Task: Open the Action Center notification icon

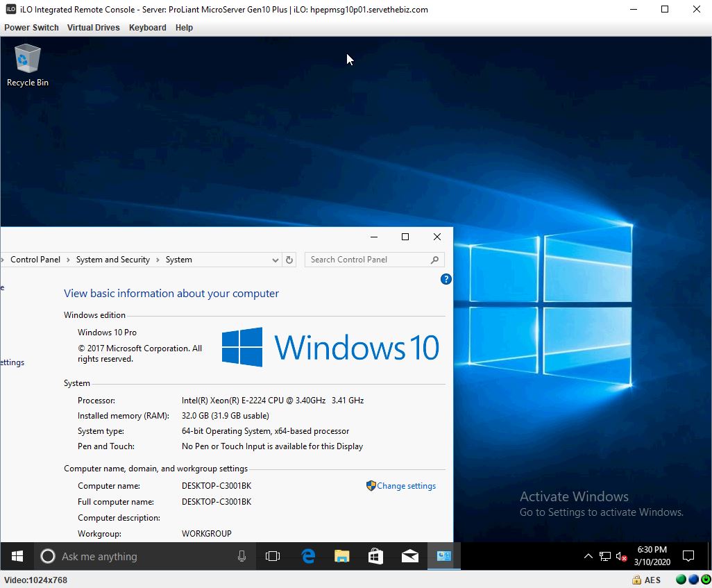Action: pos(688,556)
